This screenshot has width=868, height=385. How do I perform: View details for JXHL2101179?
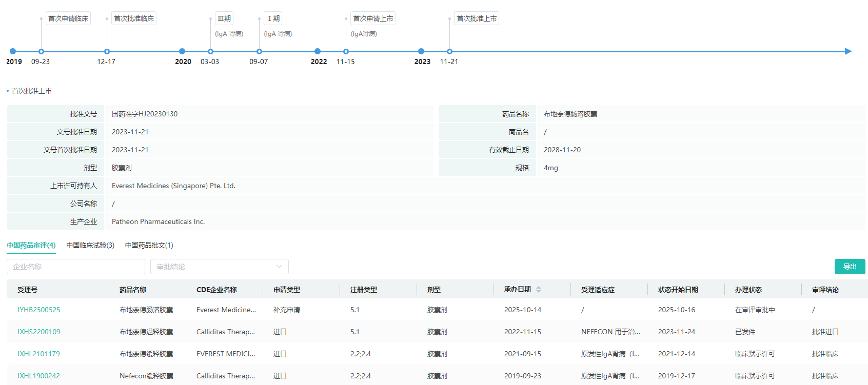pyautogui.click(x=38, y=354)
